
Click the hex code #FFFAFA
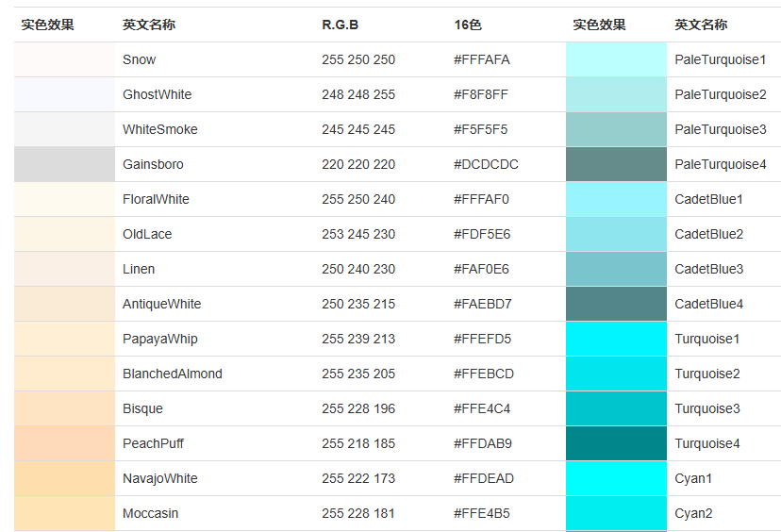[x=482, y=59]
